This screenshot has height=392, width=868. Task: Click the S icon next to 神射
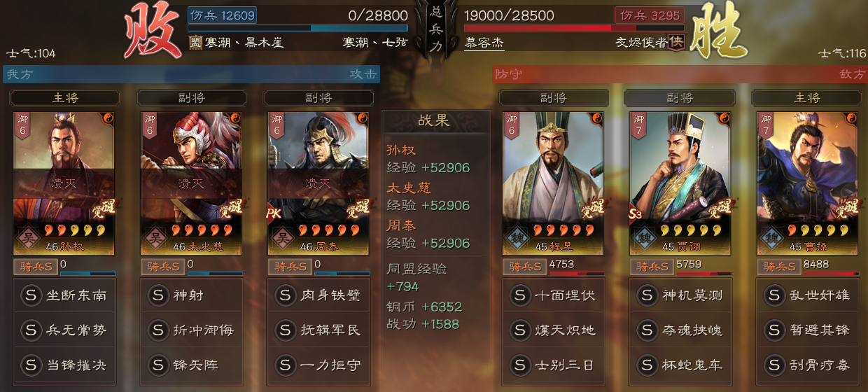pos(158,295)
